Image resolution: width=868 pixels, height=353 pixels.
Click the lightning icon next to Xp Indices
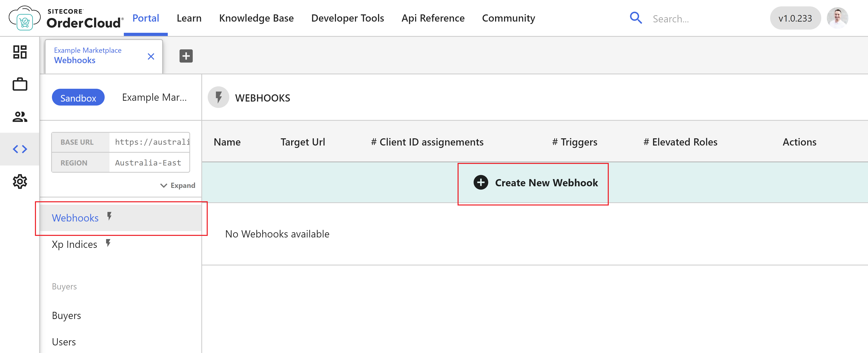click(x=108, y=243)
